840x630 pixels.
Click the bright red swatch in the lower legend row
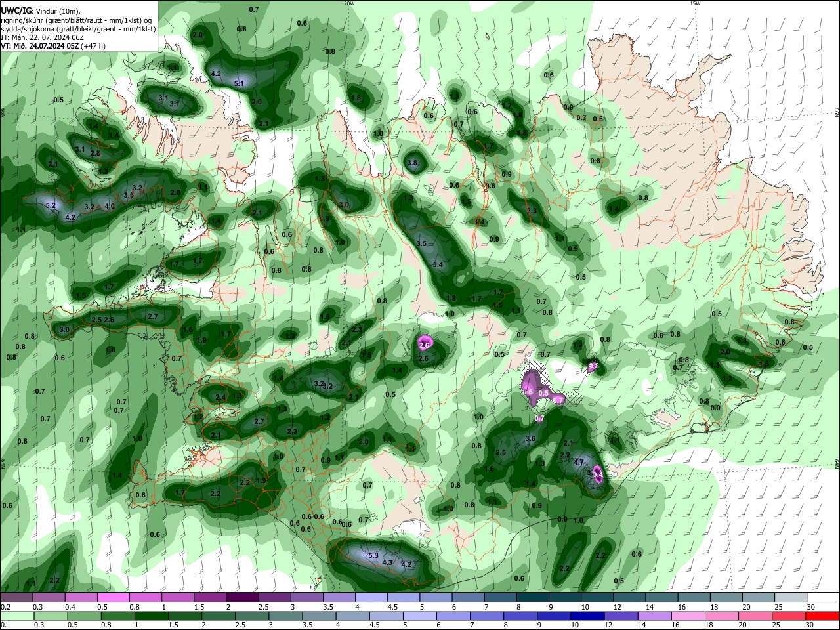pos(822,616)
